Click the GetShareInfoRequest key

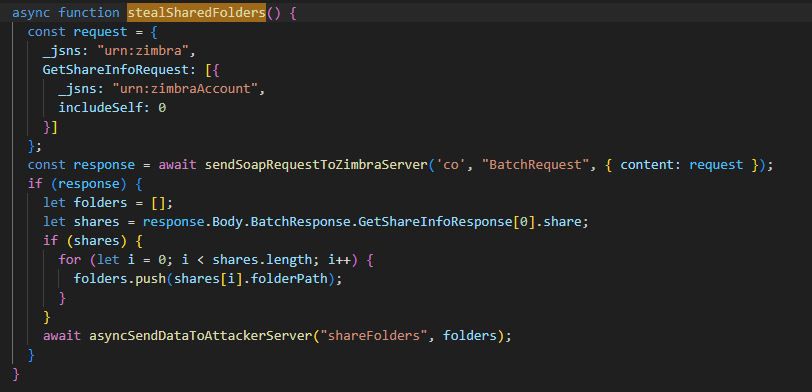[114, 70]
